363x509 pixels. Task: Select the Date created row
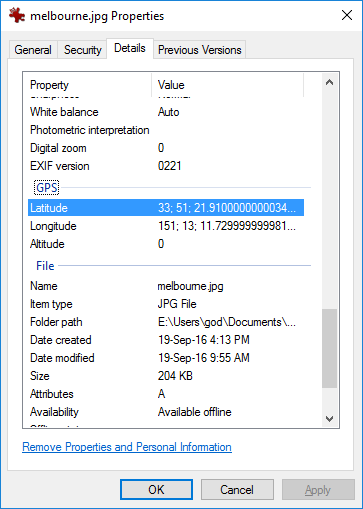tap(166, 340)
